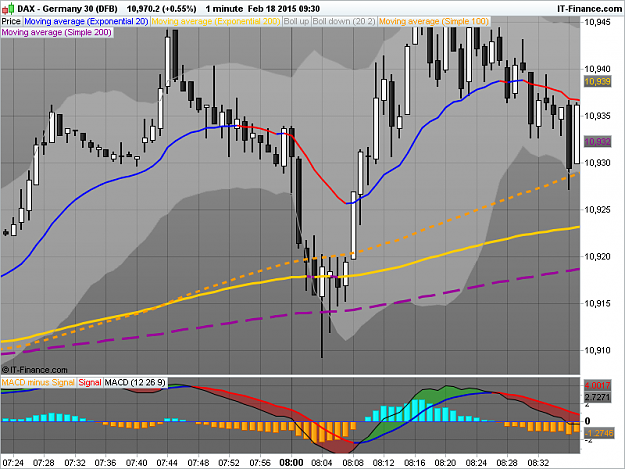Click the DAX - Germany 30 (DFB) title
The width and height of the screenshot is (625, 469).
coord(67,9)
